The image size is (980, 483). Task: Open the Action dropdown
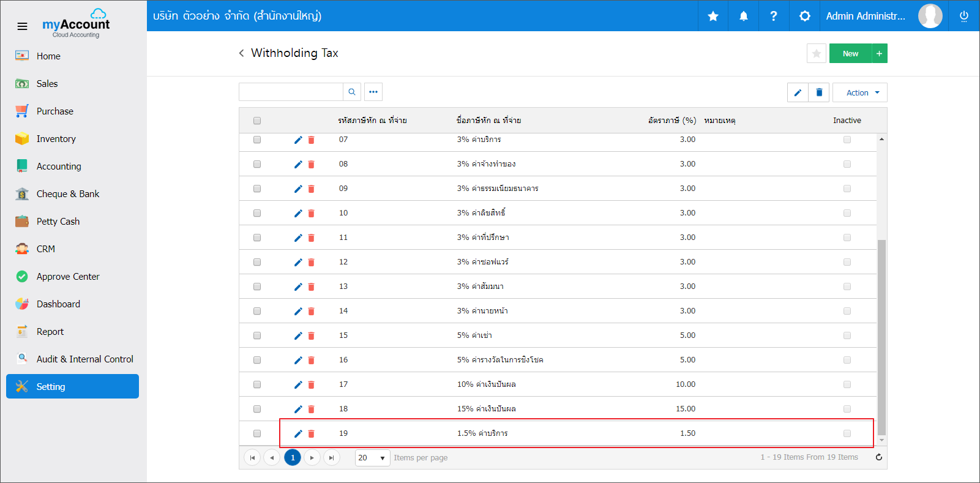click(860, 92)
